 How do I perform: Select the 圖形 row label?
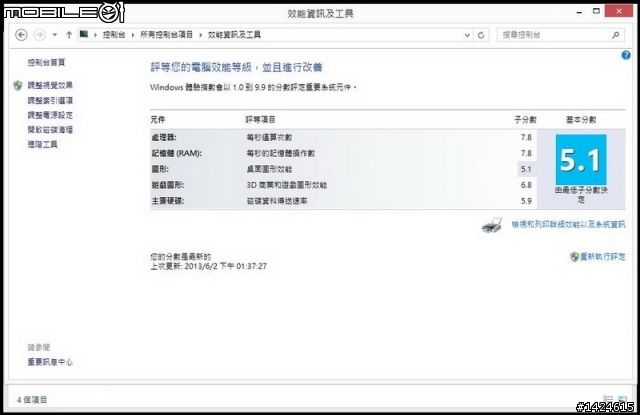pyautogui.click(x=160, y=169)
